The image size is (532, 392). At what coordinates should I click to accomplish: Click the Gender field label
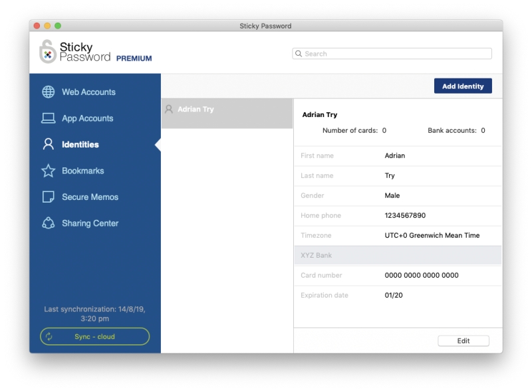tap(312, 195)
